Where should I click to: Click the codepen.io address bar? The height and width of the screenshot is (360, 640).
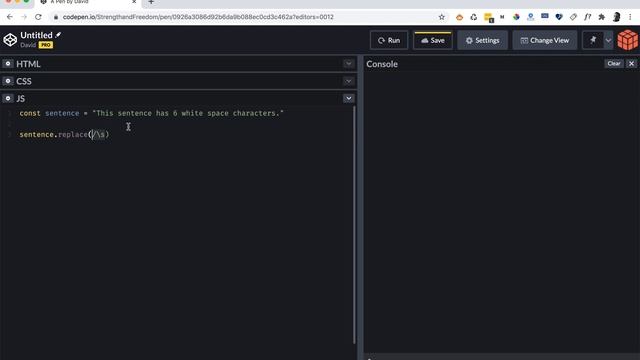pos(198,17)
